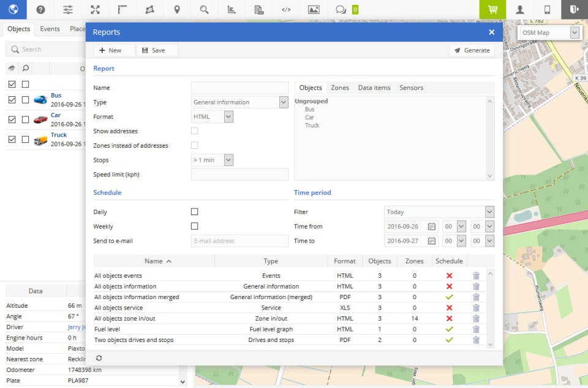Screen dimensions: 588x388
Task: Open the shopping cart icon in top bar
Action: pyautogui.click(x=492, y=10)
